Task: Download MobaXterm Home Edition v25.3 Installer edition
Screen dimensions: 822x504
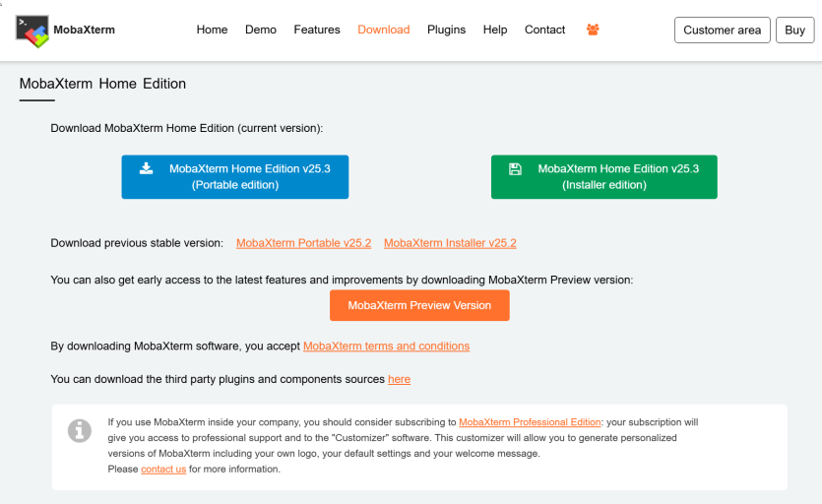Action: (603, 177)
